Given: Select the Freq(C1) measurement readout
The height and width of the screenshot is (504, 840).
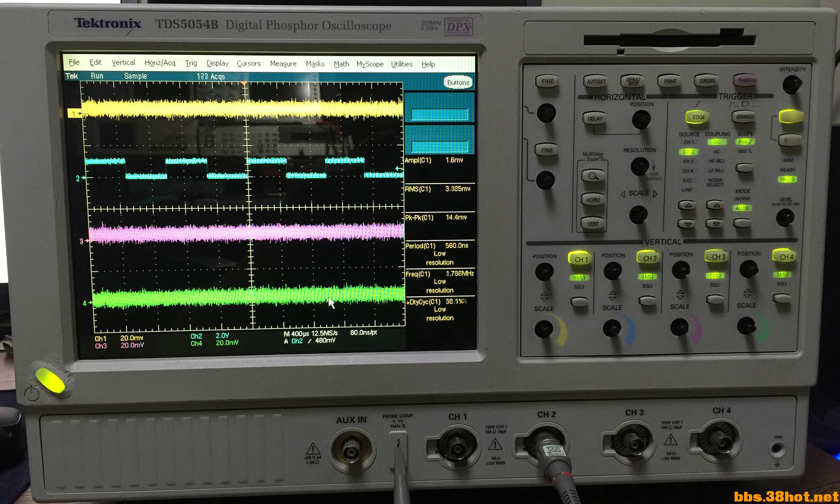Looking at the screenshot, I should [440, 282].
